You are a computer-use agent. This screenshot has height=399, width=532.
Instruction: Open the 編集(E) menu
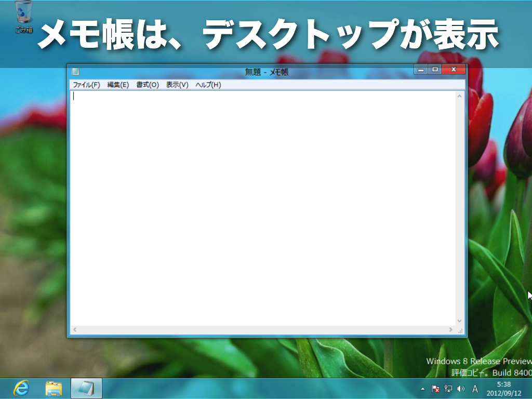pyautogui.click(x=118, y=85)
